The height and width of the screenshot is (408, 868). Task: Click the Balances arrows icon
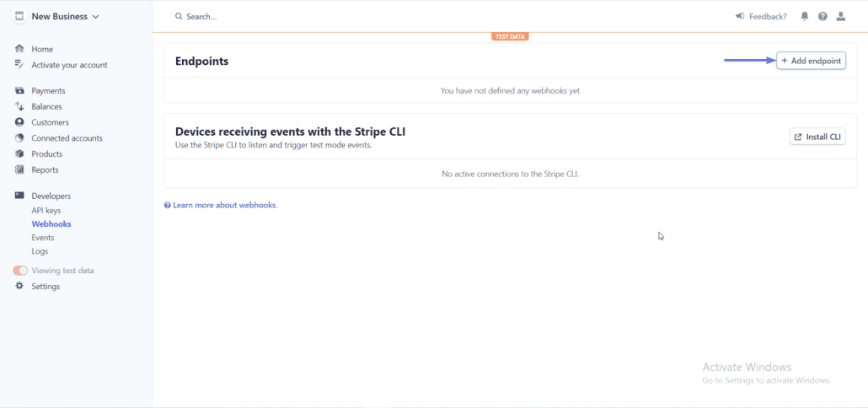[x=19, y=106]
